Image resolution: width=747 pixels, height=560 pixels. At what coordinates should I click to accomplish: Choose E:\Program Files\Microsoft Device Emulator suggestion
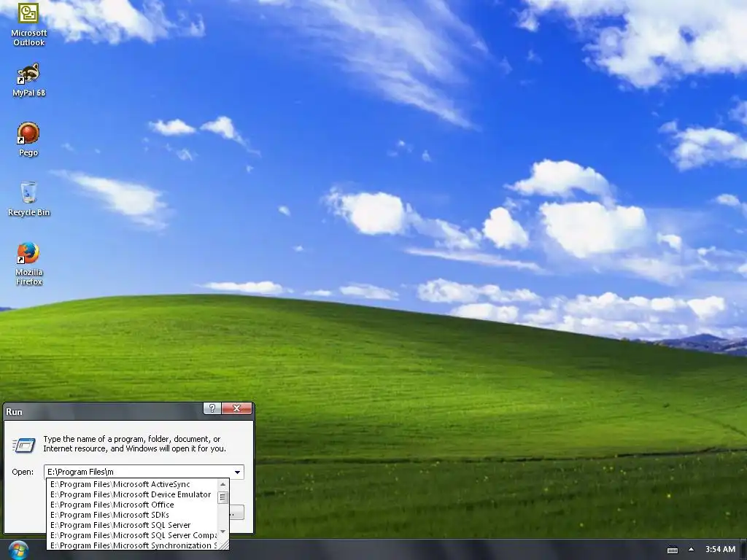tap(133, 494)
